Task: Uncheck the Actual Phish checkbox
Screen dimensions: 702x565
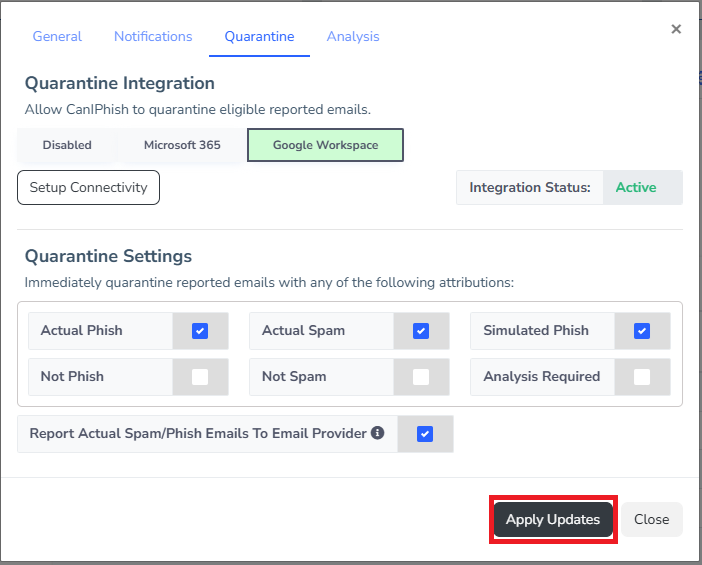Action: [200, 331]
